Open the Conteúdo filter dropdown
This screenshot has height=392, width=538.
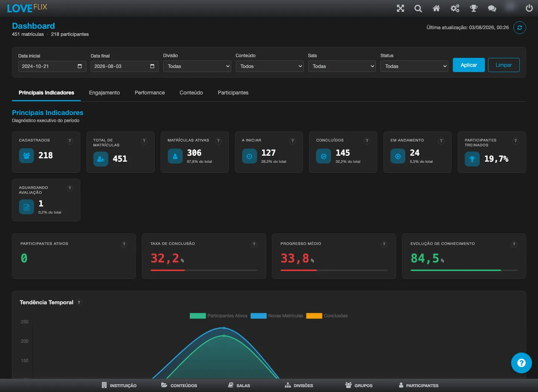pos(270,66)
